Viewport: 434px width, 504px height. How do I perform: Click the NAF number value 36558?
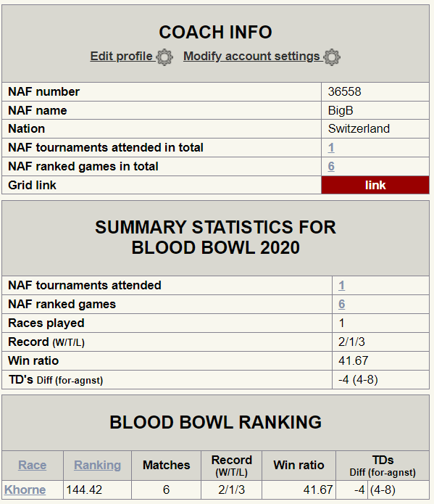pos(344,91)
